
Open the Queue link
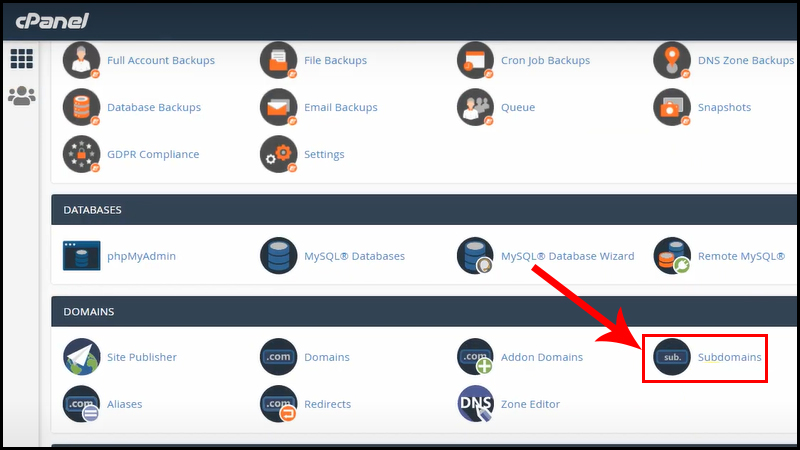[x=518, y=107]
